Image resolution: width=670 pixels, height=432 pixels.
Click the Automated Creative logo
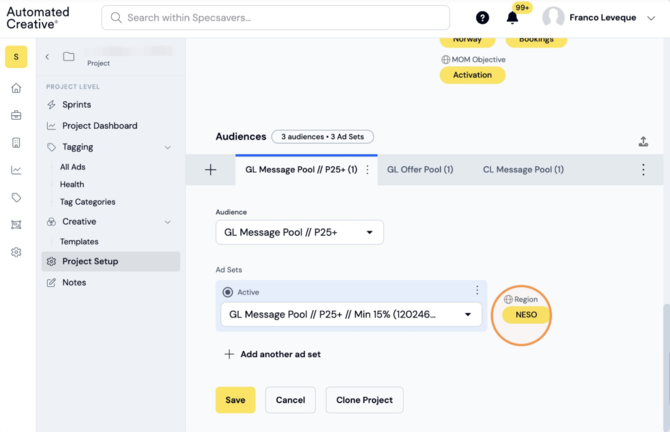coord(38,18)
